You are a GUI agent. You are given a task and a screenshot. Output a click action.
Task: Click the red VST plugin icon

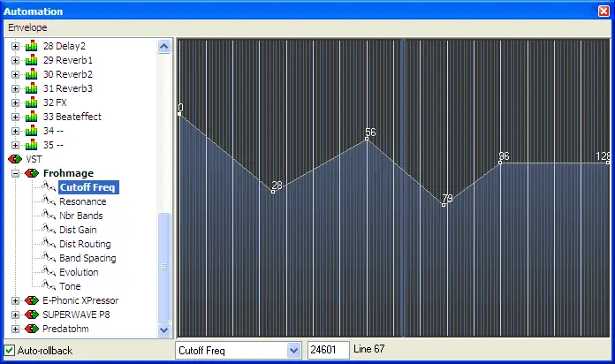click(15, 159)
